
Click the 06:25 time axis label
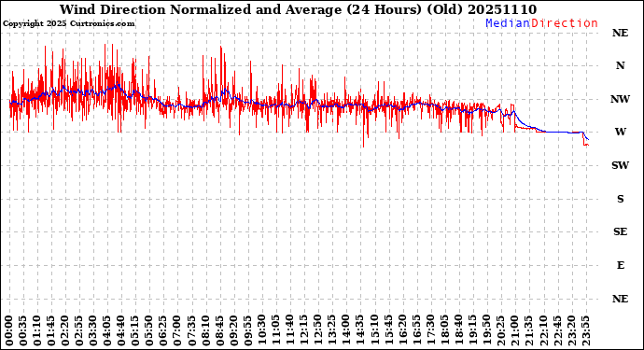(x=163, y=330)
